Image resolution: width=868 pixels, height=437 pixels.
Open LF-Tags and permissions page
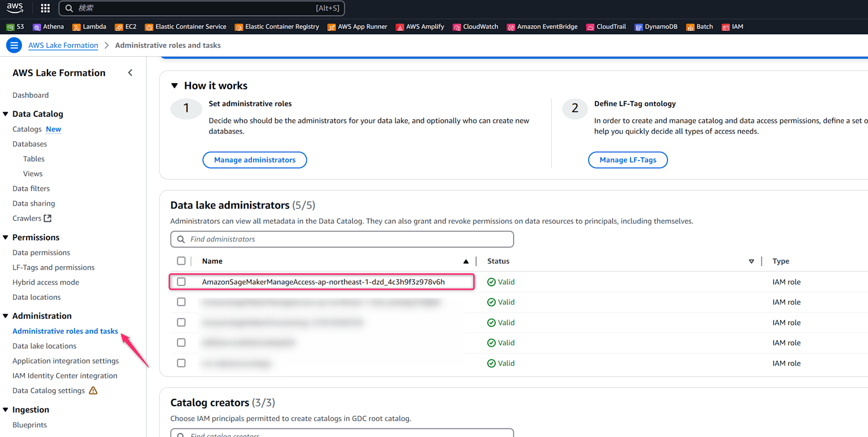click(53, 267)
